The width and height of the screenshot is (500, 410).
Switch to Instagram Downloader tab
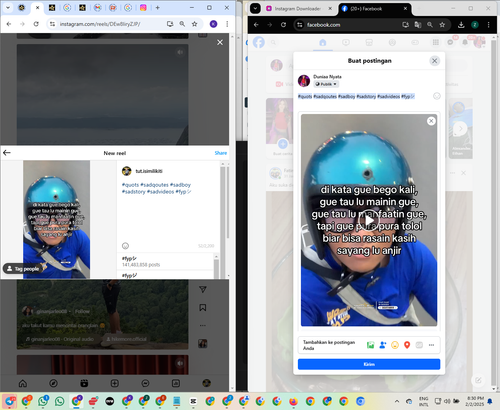298,9
